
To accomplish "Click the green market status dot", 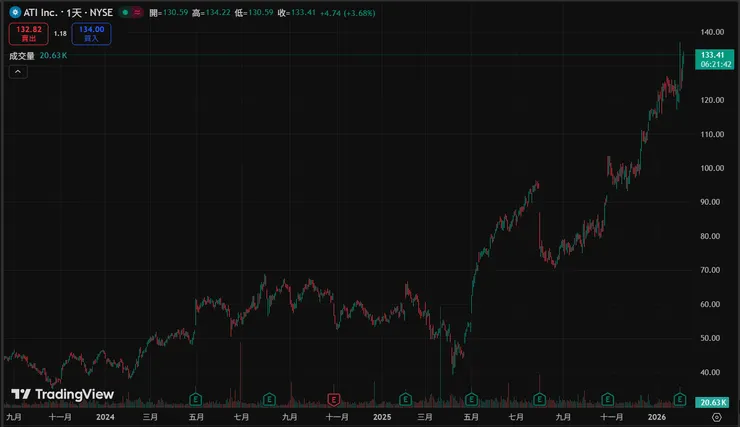I will point(125,12).
